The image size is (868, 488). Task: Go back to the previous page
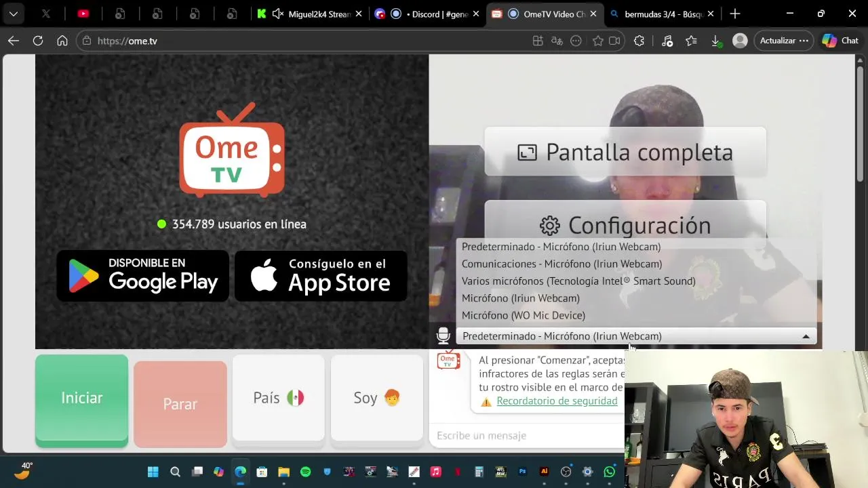tap(14, 41)
